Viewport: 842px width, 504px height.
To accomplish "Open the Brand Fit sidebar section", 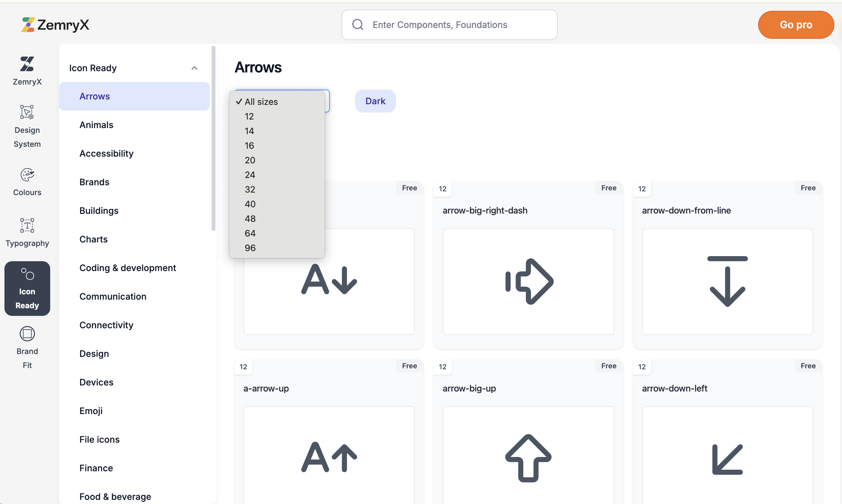I will [27, 348].
